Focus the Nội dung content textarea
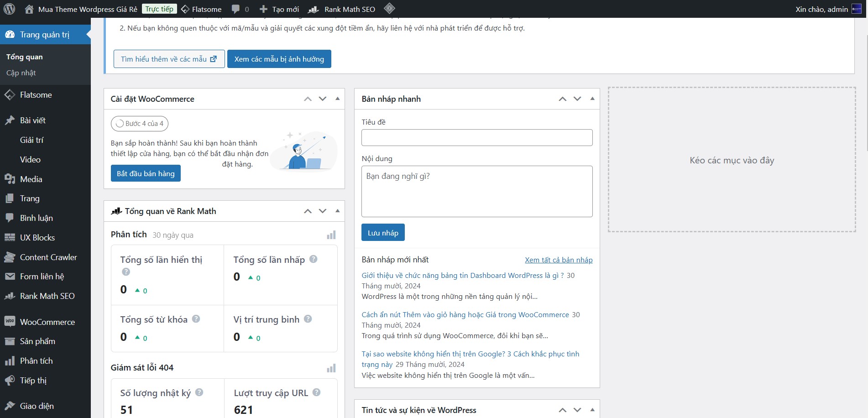The width and height of the screenshot is (868, 418). 477,191
